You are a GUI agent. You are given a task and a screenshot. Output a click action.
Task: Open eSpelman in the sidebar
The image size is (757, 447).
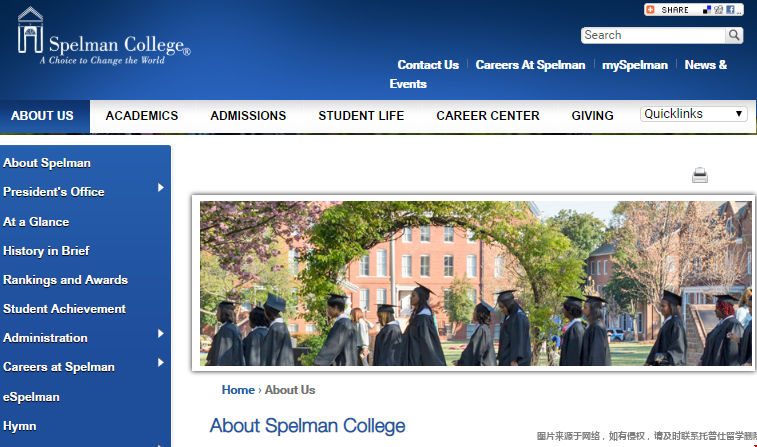31,397
